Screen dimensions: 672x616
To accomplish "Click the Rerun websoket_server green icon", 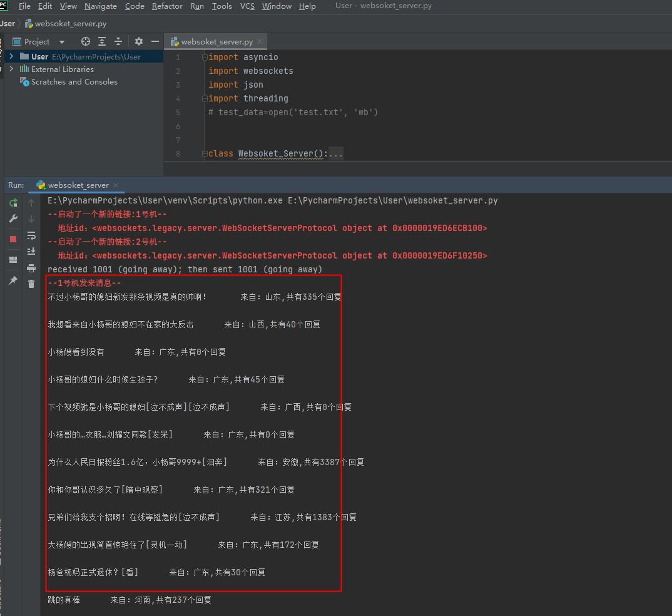I will [x=13, y=203].
